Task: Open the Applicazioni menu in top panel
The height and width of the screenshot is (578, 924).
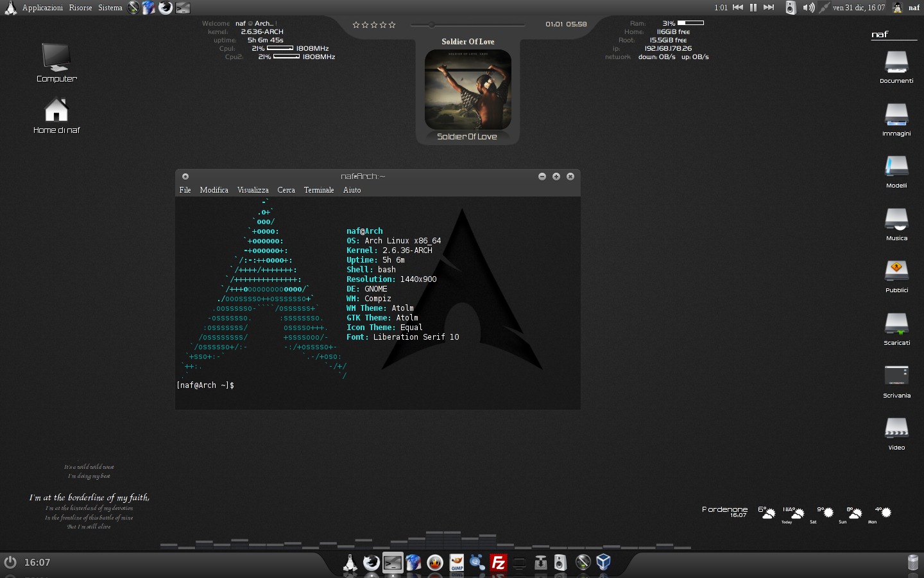Action: pos(42,8)
